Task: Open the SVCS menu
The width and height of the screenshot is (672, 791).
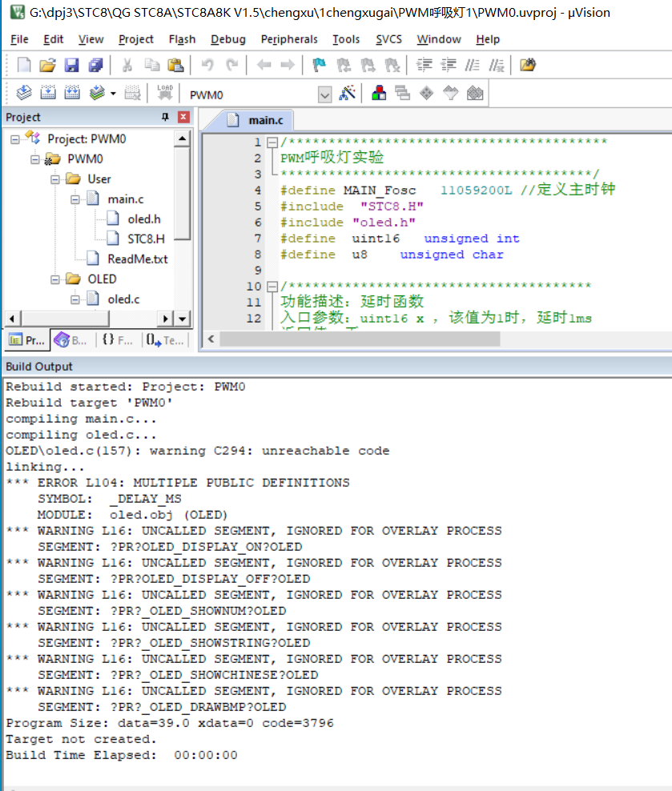Action: tap(388, 39)
